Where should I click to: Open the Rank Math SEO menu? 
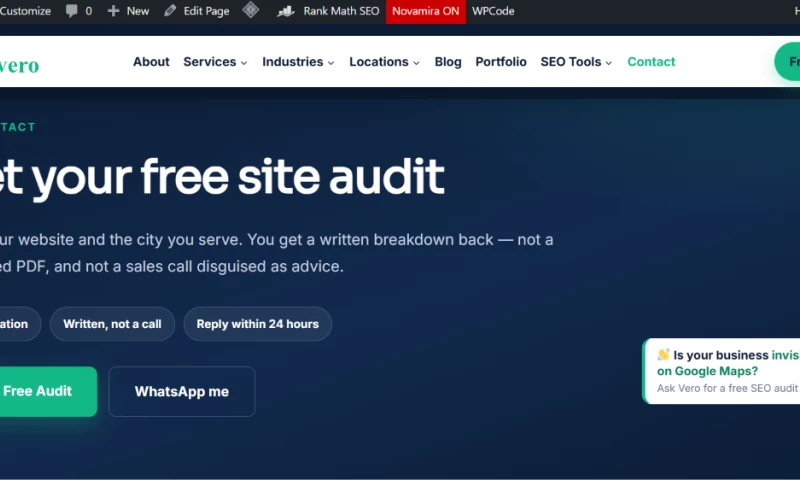pyautogui.click(x=341, y=11)
